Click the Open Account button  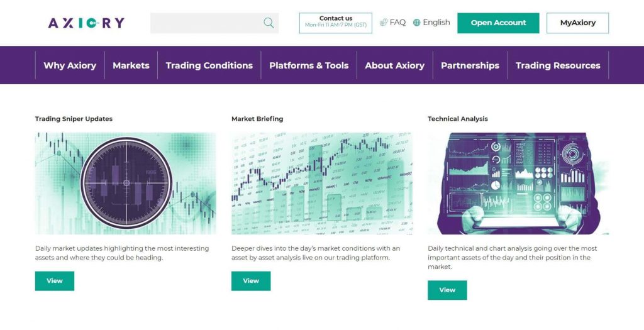point(498,23)
